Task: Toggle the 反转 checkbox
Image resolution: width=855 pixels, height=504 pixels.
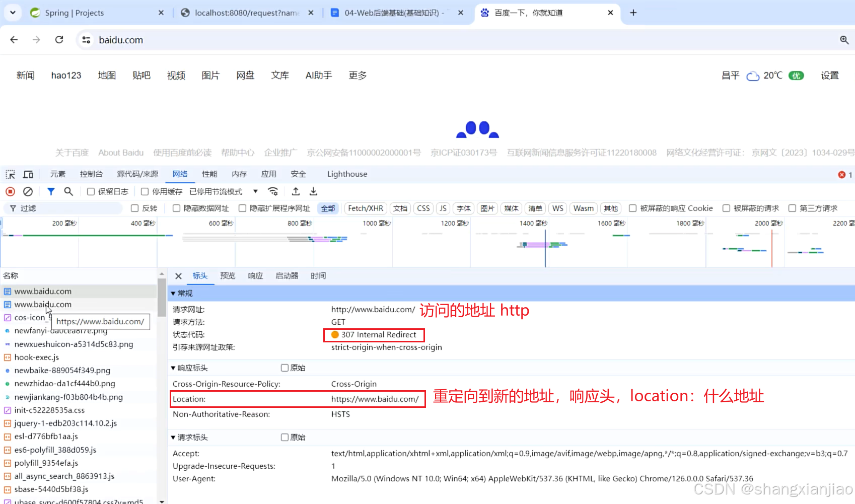Action: point(134,208)
